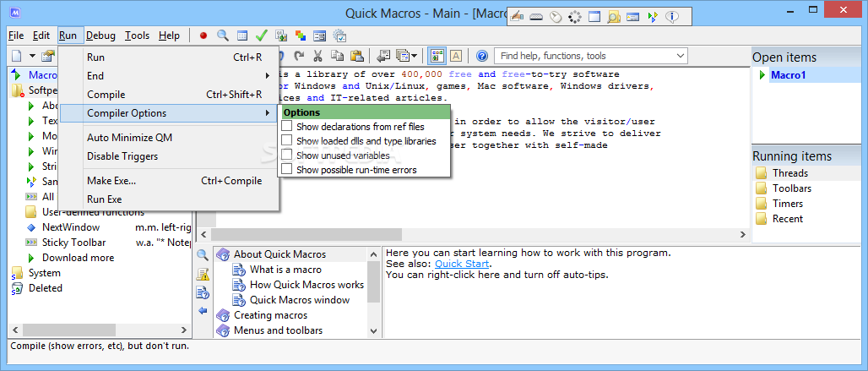
Task: Click the dotted circle wait icon in floating toolbar
Action: click(x=575, y=17)
